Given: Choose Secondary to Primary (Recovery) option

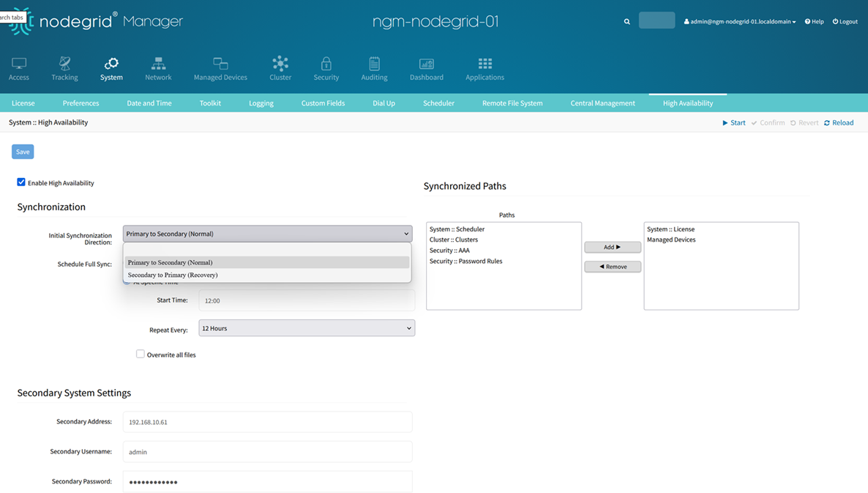Looking at the screenshot, I should (x=173, y=275).
